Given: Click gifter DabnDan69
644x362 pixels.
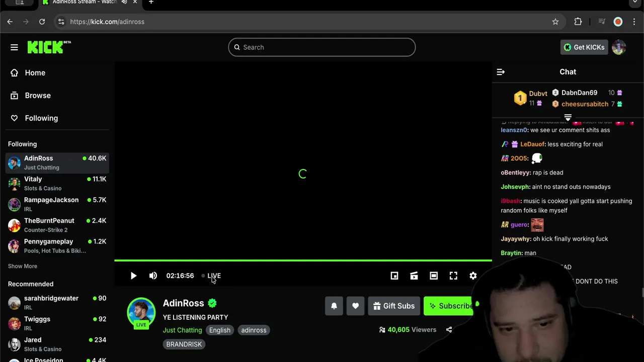Looking at the screenshot, I should [579, 93].
